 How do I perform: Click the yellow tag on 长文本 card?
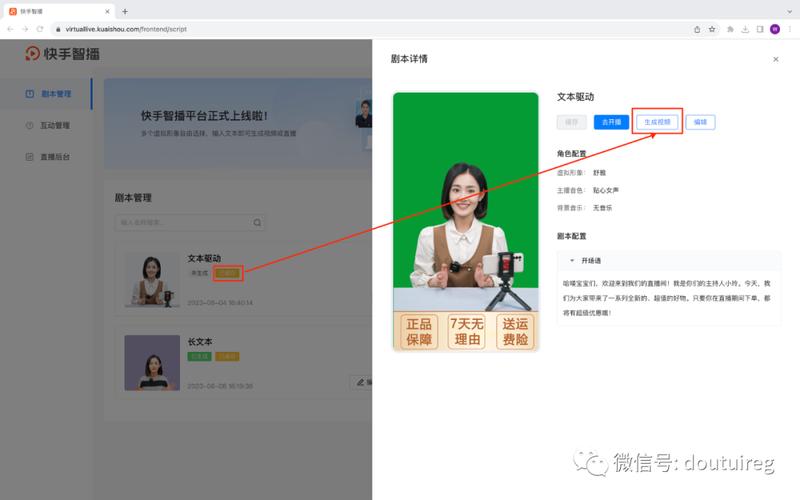[228, 356]
